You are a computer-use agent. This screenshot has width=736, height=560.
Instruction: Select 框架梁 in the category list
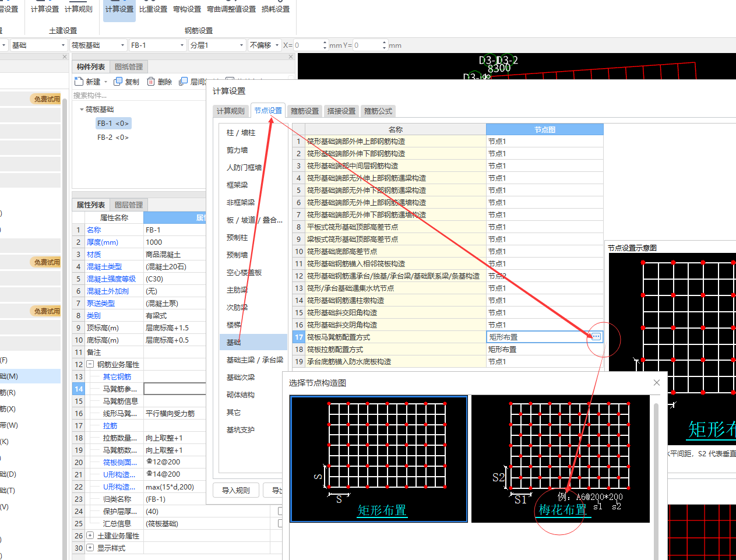[237, 185]
